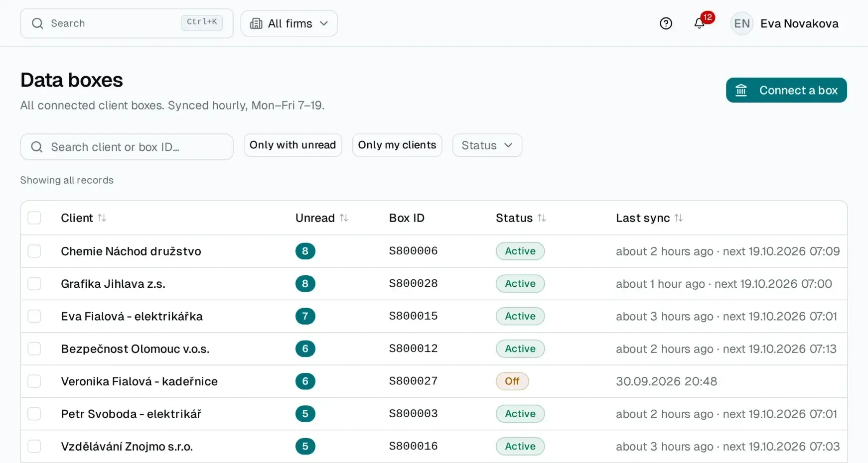Open notifications bell with 12 badge
The height and width of the screenshot is (463, 868).
(x=700, y=23)
